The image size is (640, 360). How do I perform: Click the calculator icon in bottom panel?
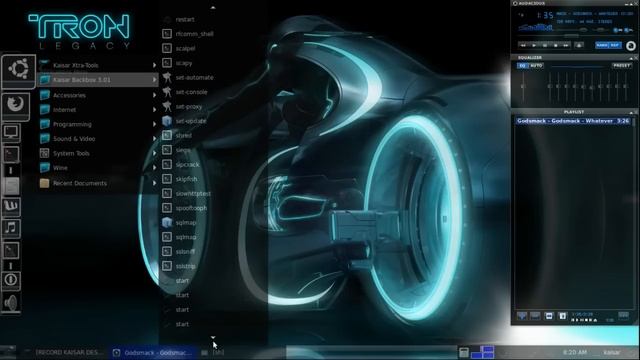464,352
